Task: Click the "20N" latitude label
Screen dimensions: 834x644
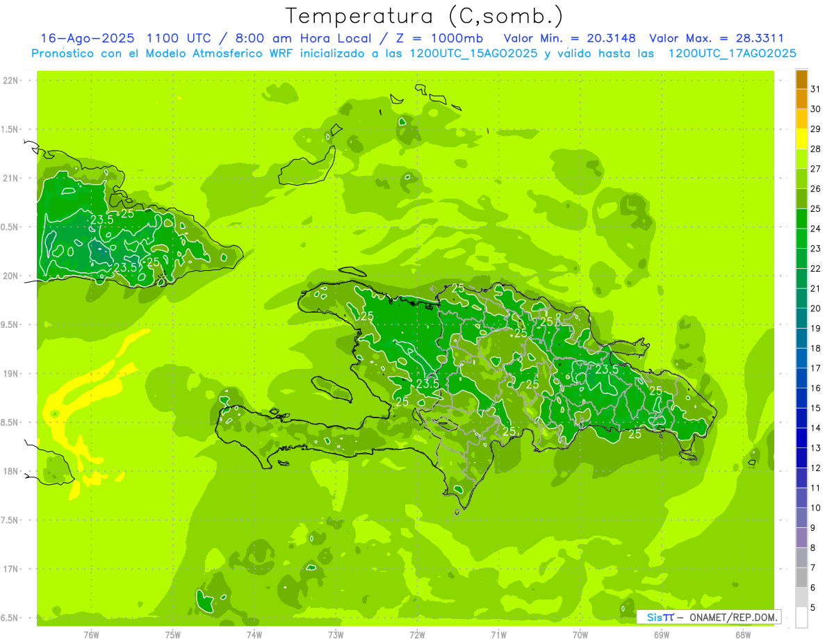Action: click(x=10, y=276)
